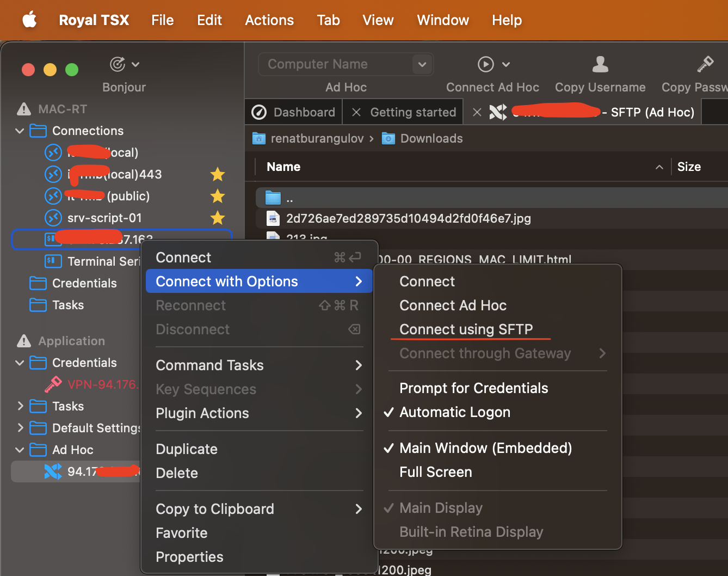Click the Downloads folder icon in breadcrumb
Screen dimensions: 728x576
(388, 138)
